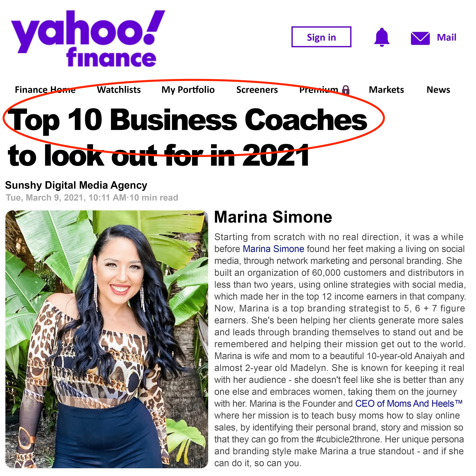Open the Screeners navigation item
The width and height of the screenshot is (476, 476).
pyautogui.click(x=257, y=90)
